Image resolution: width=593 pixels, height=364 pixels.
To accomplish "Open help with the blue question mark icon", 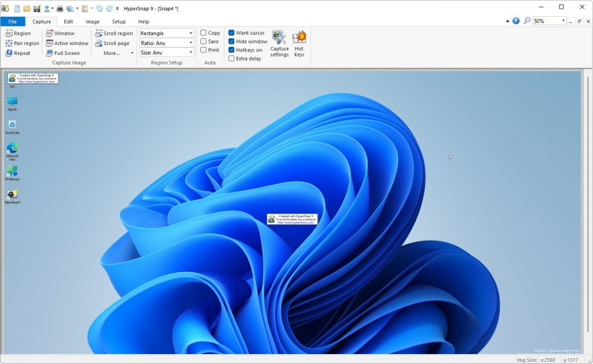I will coord(516,21).
